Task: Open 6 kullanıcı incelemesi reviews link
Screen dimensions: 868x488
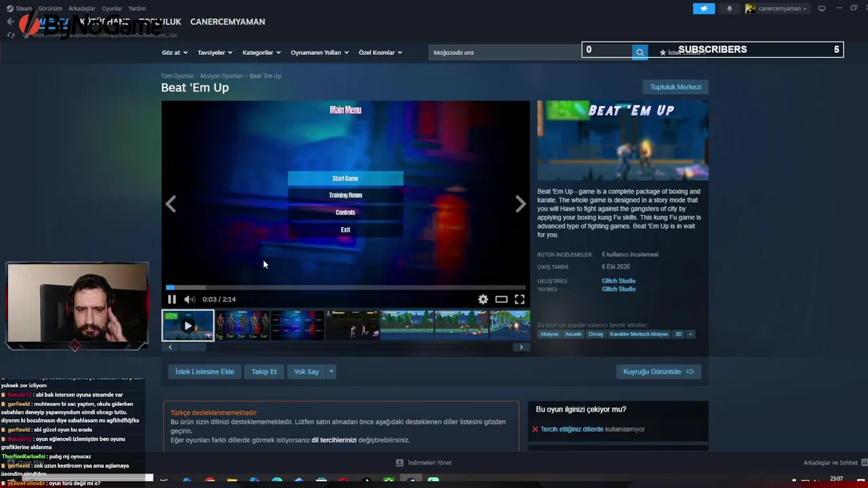Action: pyautogui.click(x=630, y=255)
